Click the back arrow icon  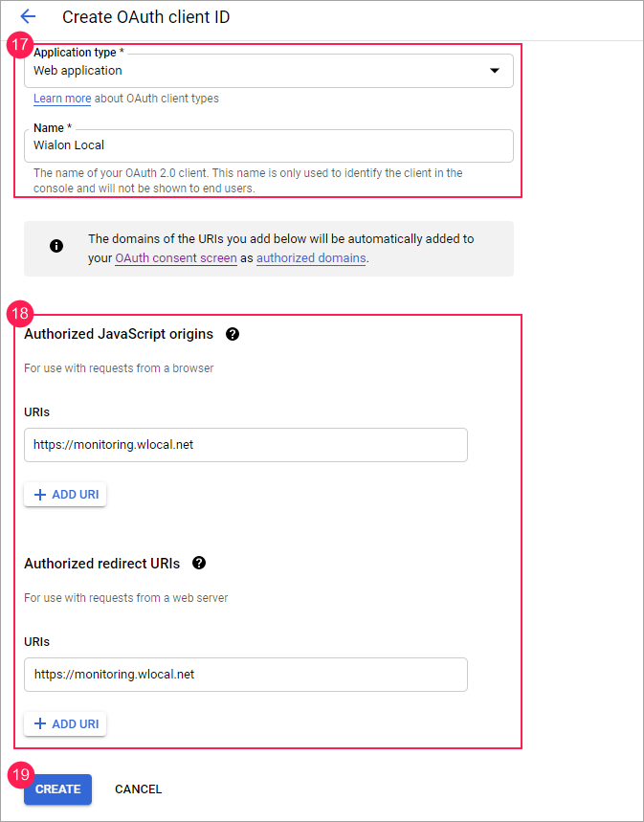pyautogui.click(x=28, y=16)
